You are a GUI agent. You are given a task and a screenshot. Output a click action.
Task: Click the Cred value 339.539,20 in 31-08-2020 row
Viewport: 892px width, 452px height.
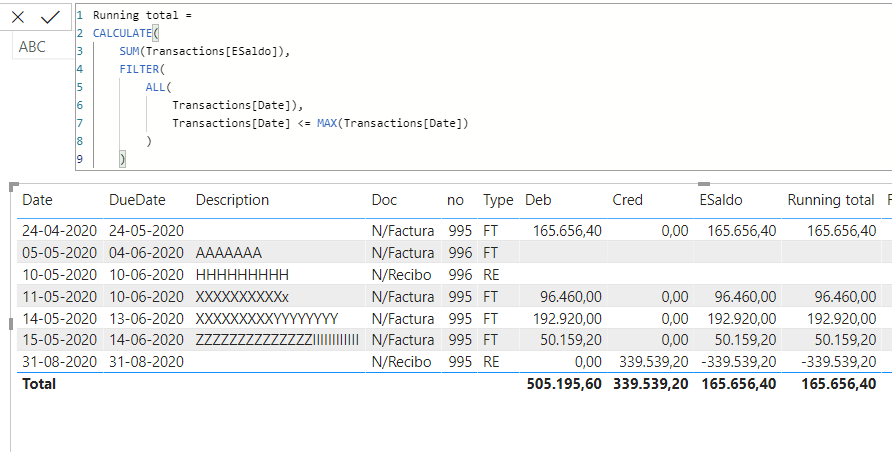pos(653,362)
